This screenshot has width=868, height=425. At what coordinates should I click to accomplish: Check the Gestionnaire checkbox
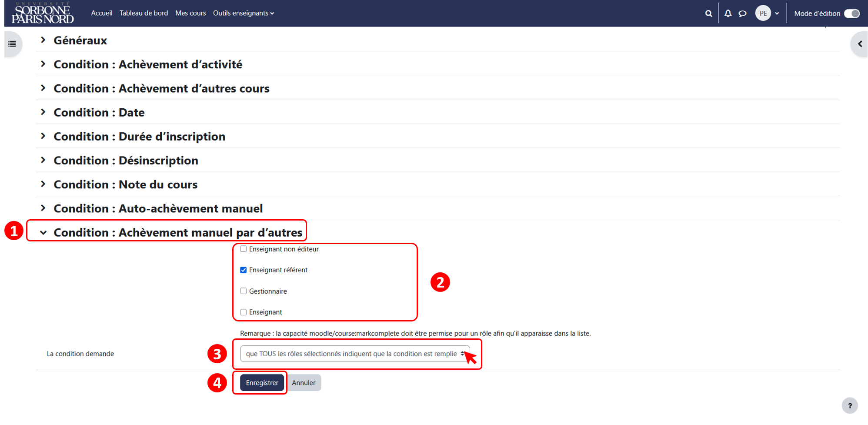pos(244,291)
